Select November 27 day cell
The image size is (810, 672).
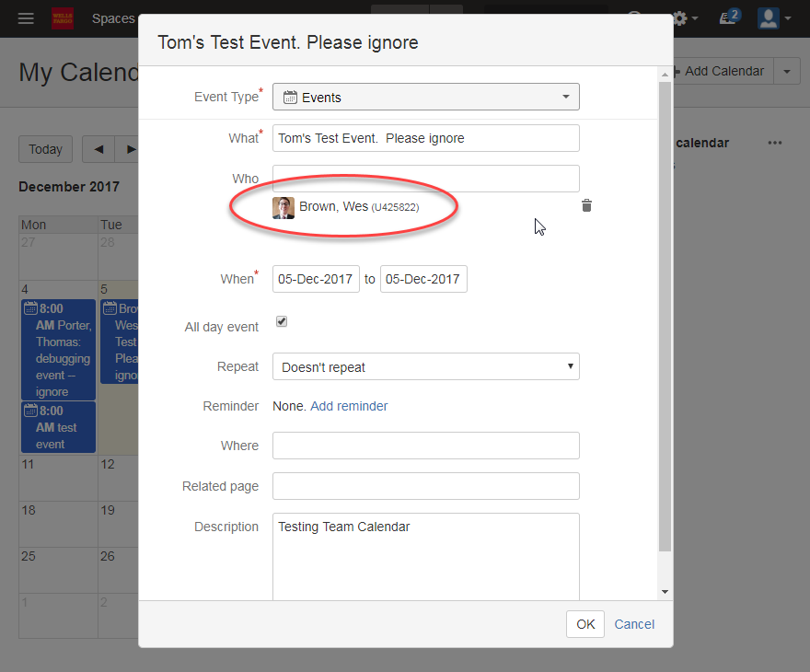[58, 257]
